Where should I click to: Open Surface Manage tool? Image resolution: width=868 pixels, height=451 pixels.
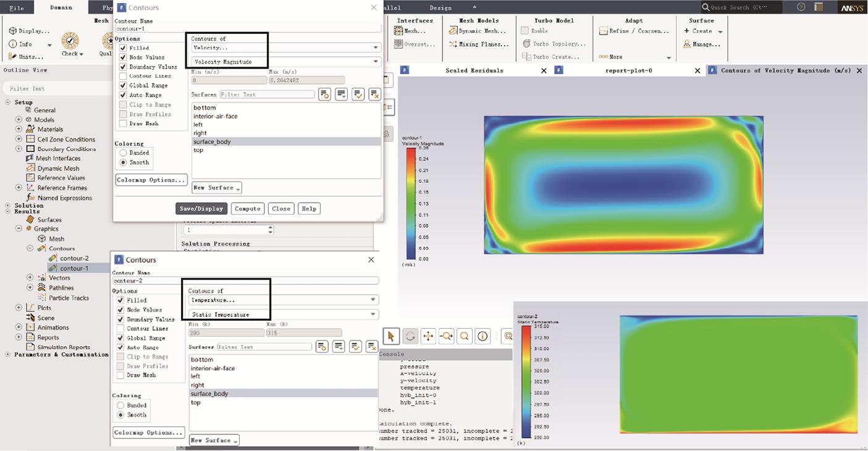click(687, 44)
